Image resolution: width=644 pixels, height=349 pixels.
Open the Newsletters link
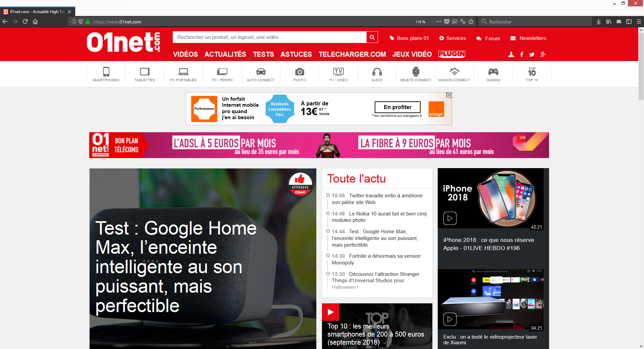pyautogui.click(x=528, y=38)
